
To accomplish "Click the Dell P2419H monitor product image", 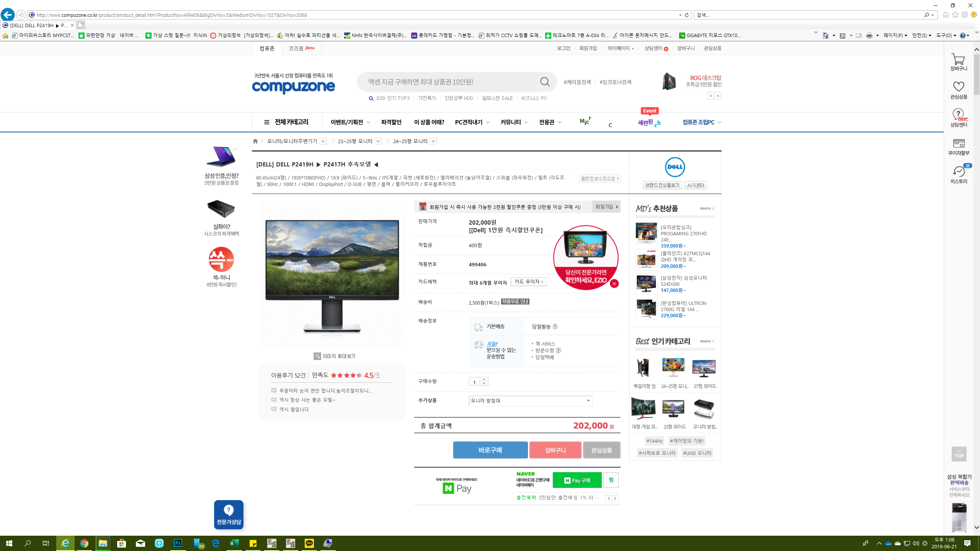I will coord(332,274).
